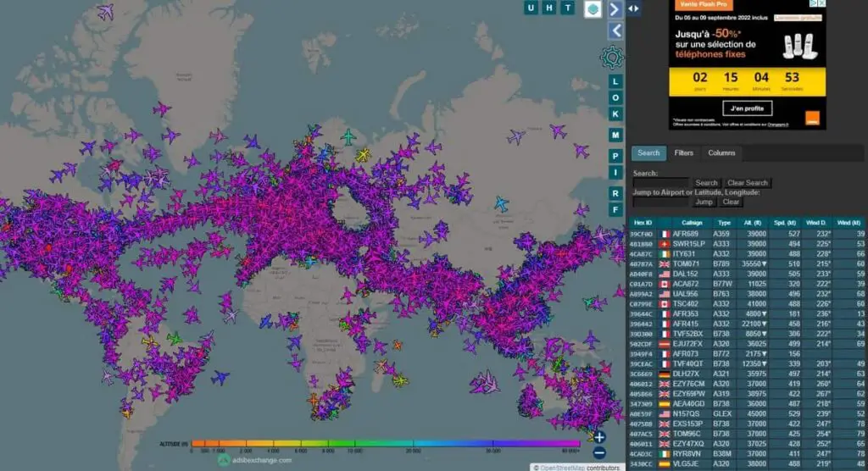Sort table by Alt. (ft) column header
The image size is (868, 471).
(753, 223)
